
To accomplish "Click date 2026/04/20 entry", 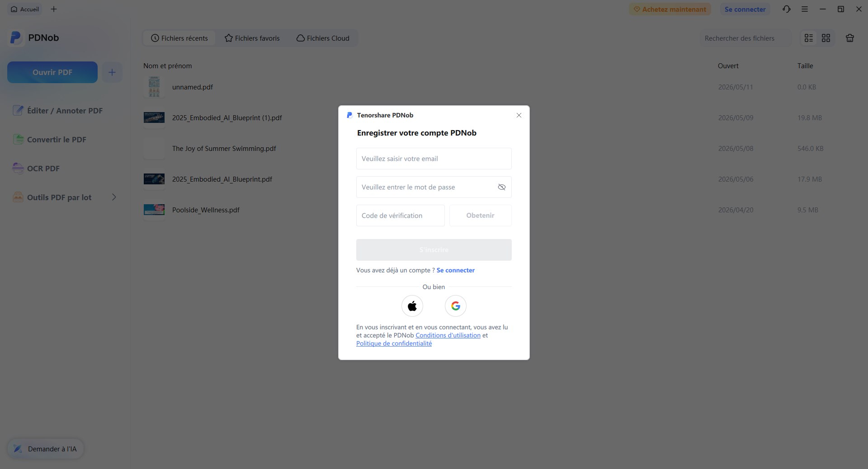I will coord(736,210).
